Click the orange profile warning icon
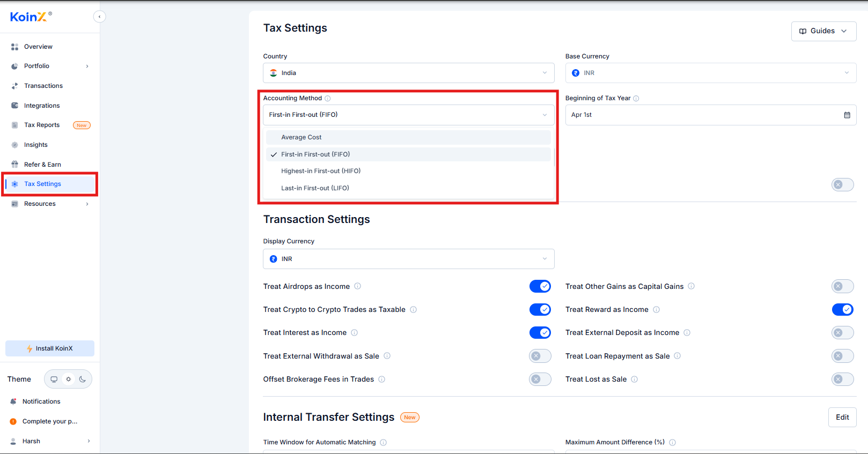Viewport: 868px width, 454px height. [x=13, y=421]
